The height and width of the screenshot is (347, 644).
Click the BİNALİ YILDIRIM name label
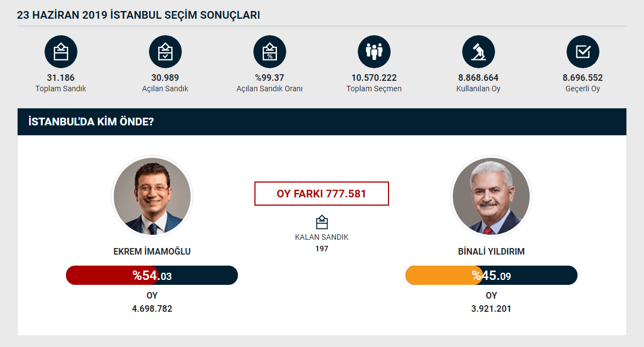click(x=491, y=251)
